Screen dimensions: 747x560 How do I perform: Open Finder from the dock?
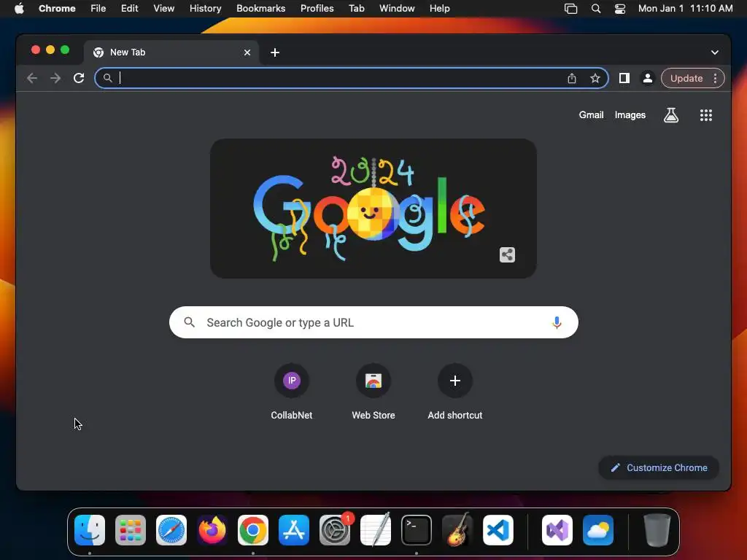click(x=90, y=530)
